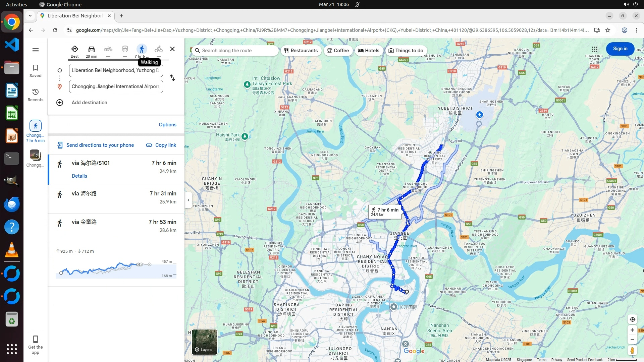Click the show your location target icon
This screenshot has width=644, height=362.
tap(632, 319)
